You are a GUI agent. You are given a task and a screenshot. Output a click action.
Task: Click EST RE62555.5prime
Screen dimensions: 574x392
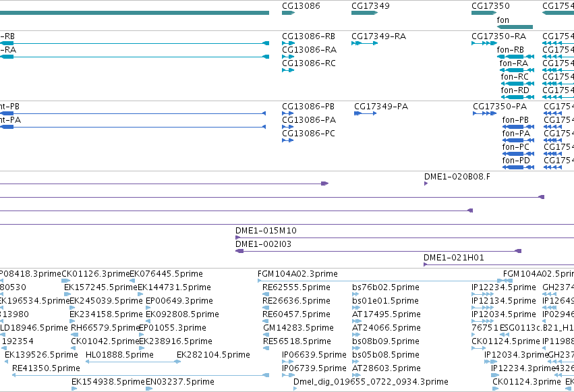[296, 287]
